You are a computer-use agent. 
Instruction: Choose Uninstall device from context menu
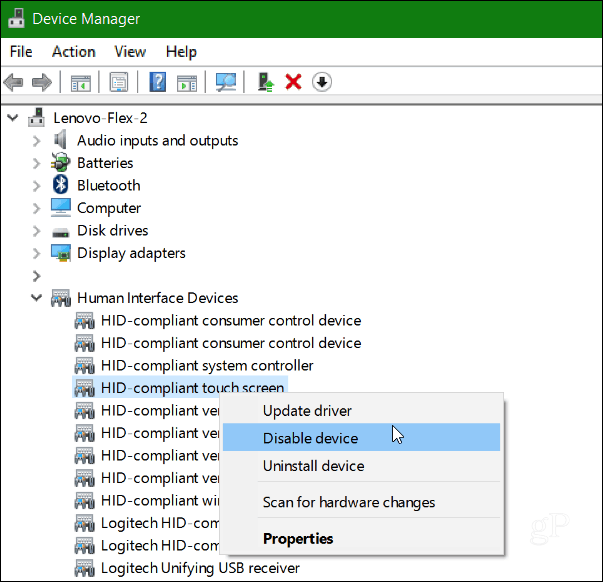(x=361, y=466)
